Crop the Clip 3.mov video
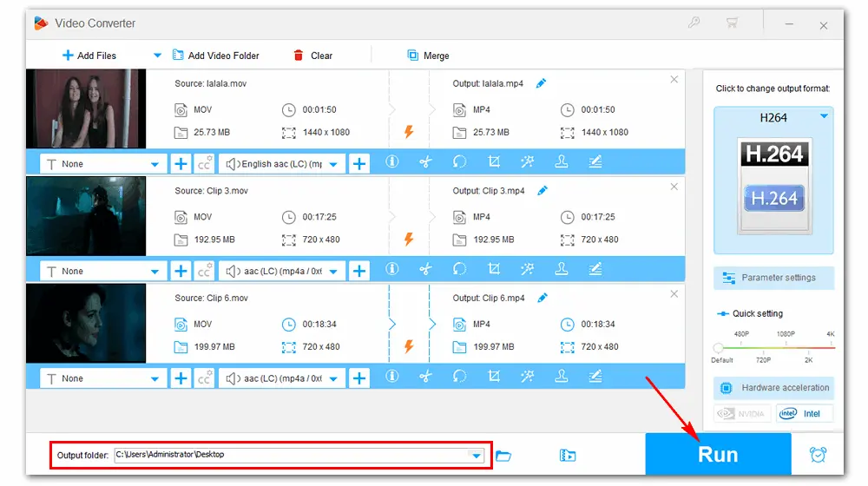Image resolution: width=868 pixels, height=486 pixels. 494,269
